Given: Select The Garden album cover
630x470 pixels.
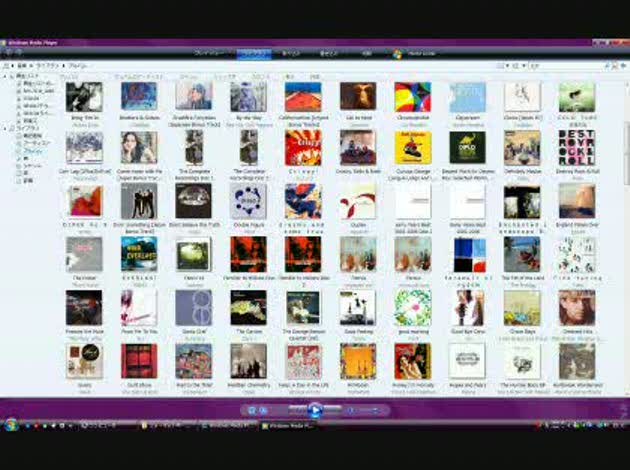Looking at the screenshot, I should pos(248,308).
